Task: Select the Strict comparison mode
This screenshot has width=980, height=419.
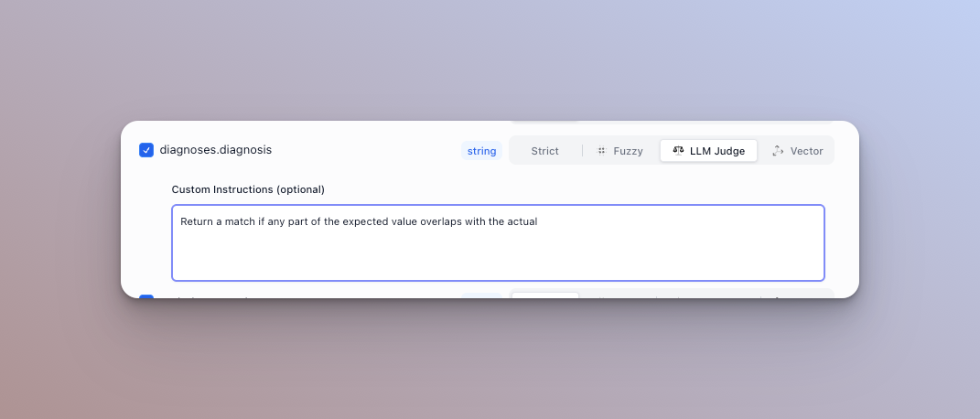Action: pyautogui.click(x=544, y=151)
